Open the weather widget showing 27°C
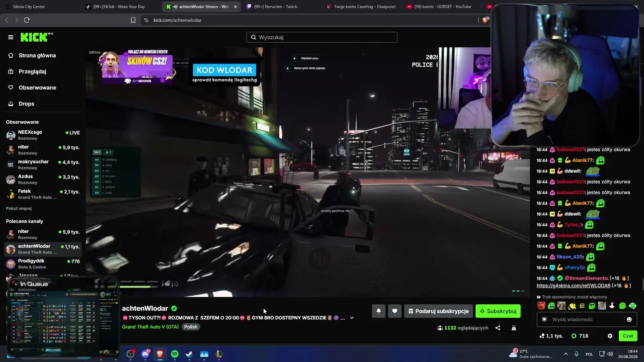This screenshot has width=644, height=362. (530, 354)
